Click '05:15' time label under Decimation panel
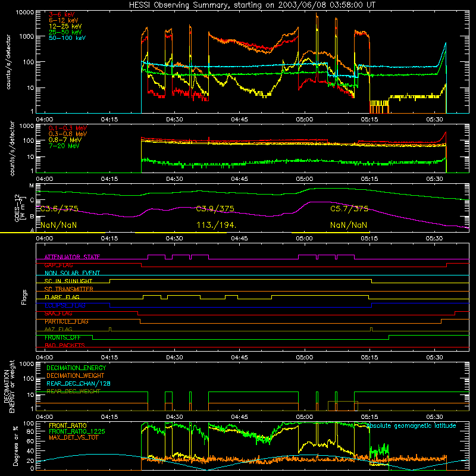476x476 pixels. pos(369,417)
